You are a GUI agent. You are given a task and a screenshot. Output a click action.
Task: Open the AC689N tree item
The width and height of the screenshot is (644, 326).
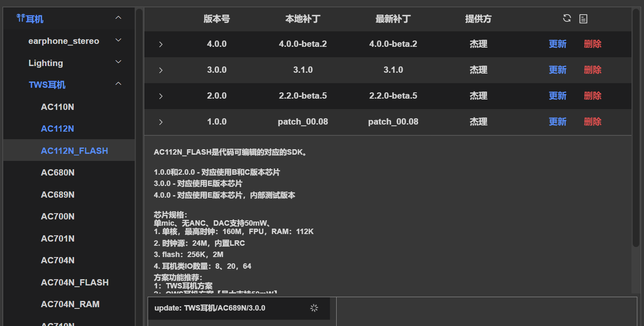pyautogui.click(x=58, y=195)
